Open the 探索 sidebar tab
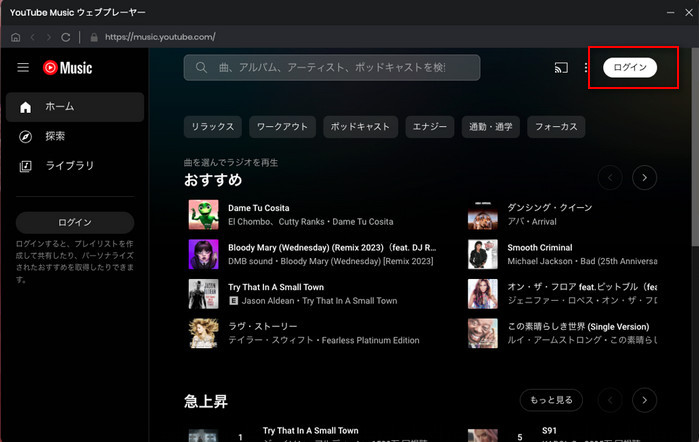699x442 pixels. (x=75, y=136)
